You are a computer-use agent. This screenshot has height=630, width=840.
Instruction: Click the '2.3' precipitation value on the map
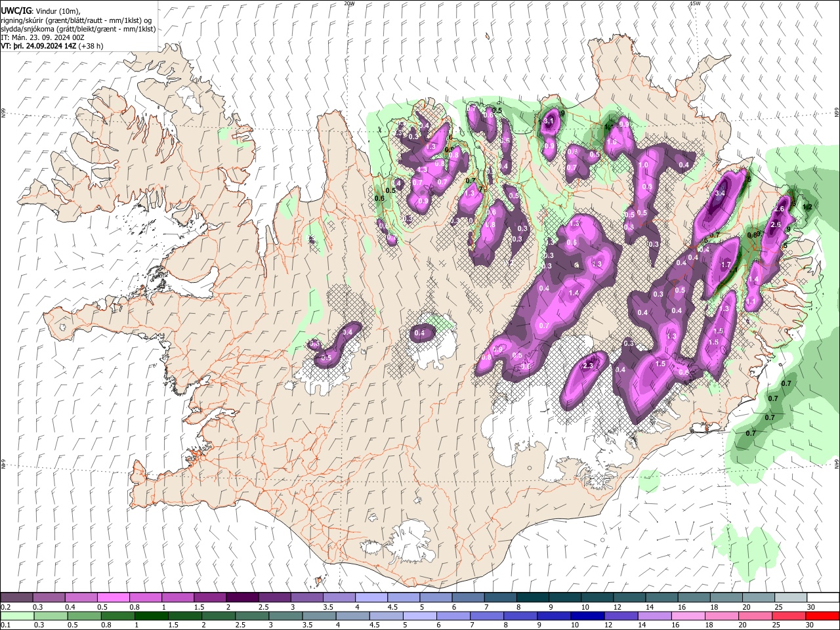pyautogui.click(x=589, y=366)
